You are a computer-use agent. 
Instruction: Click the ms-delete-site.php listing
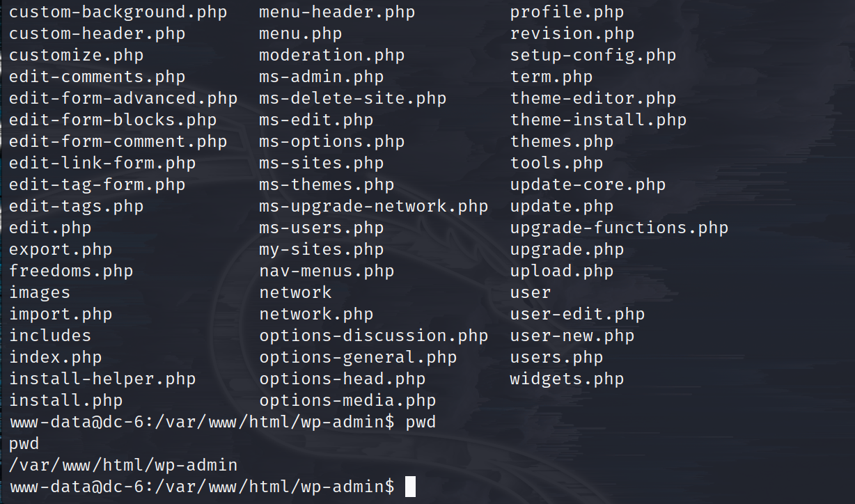(352, 99)
